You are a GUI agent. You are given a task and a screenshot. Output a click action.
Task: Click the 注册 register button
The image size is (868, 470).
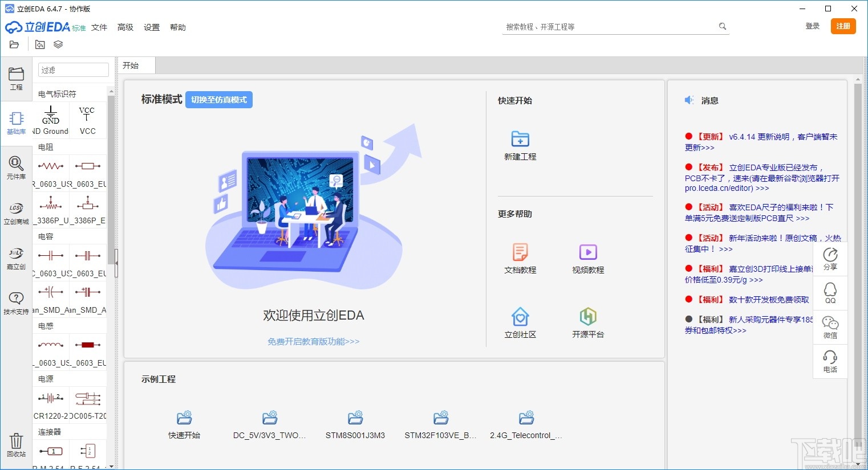click(x=843, y=26)
